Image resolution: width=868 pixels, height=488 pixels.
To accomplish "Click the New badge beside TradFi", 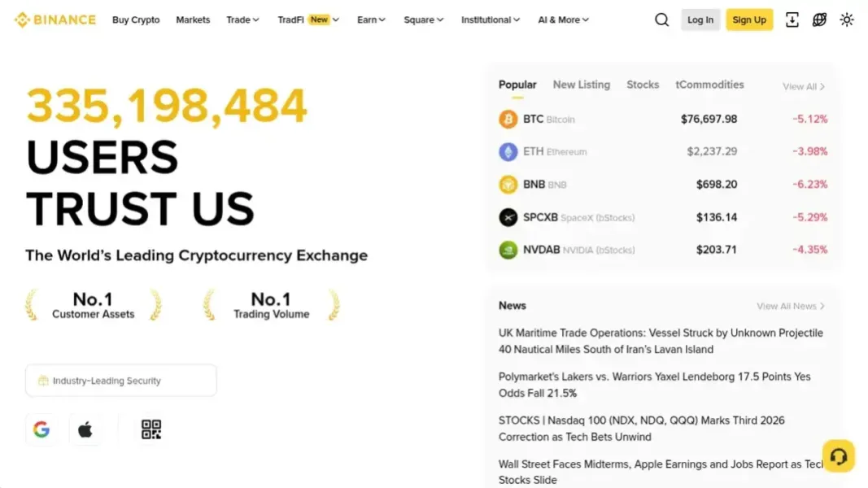I will (x=319, y=20).
